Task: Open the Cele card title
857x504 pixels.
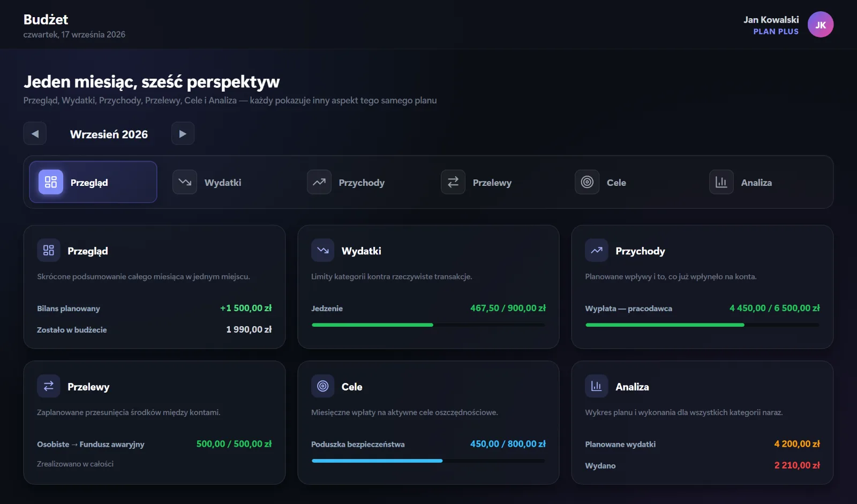Action: click(352, 387)
